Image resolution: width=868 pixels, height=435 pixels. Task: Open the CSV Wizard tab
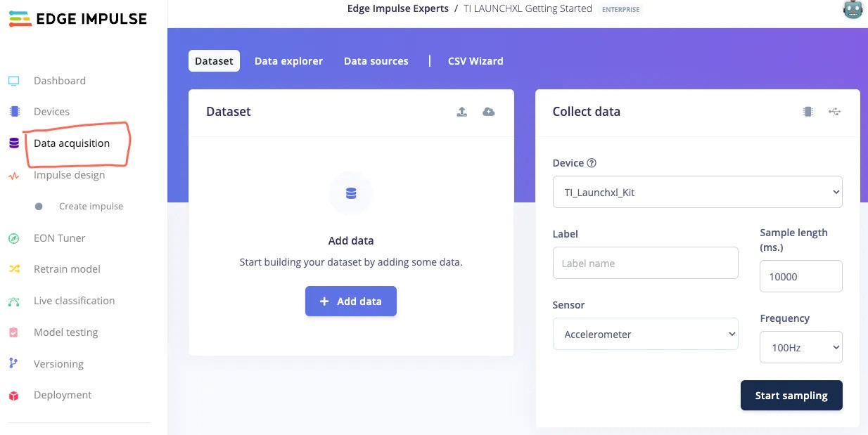476,61
